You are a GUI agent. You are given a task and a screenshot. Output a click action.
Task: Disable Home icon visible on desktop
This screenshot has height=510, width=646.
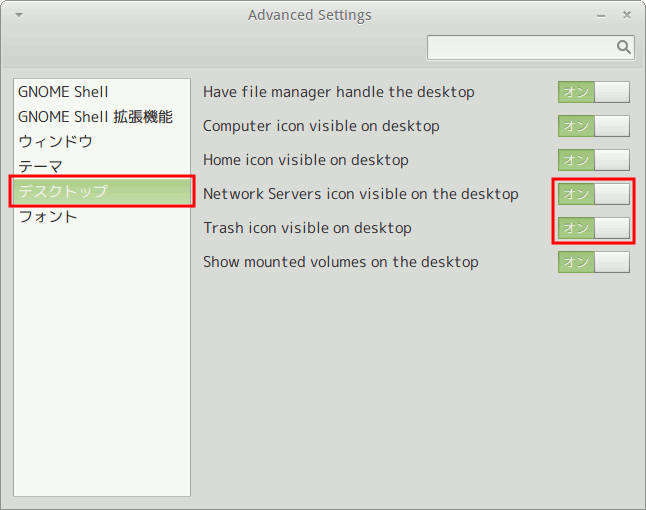[x=593, y=160]
